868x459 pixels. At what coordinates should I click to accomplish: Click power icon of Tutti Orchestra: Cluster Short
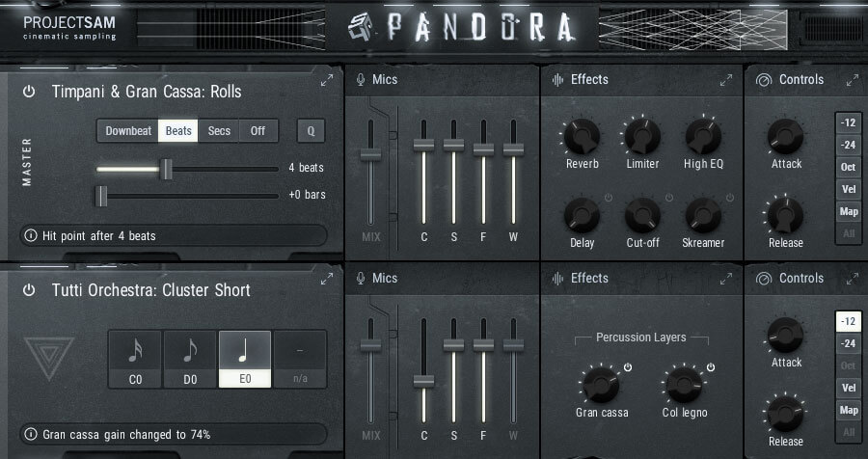click(29, 290)
